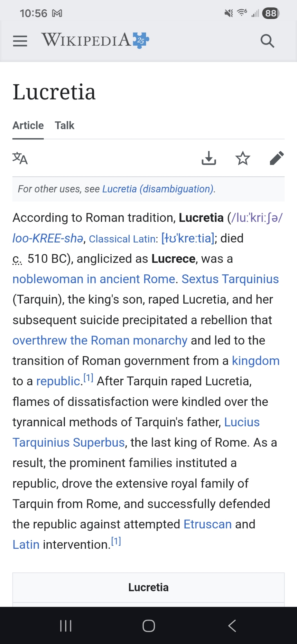Open the recent apps button

pos(66,626)
